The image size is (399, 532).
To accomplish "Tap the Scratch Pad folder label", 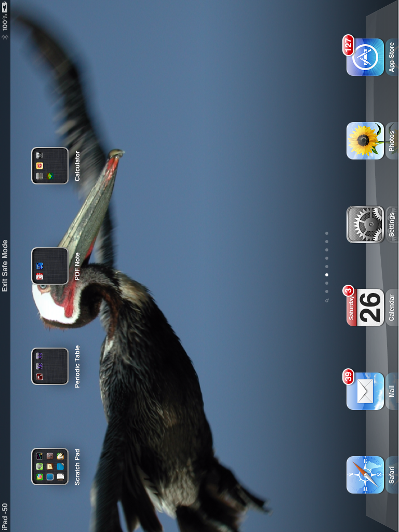I will 77,467.
